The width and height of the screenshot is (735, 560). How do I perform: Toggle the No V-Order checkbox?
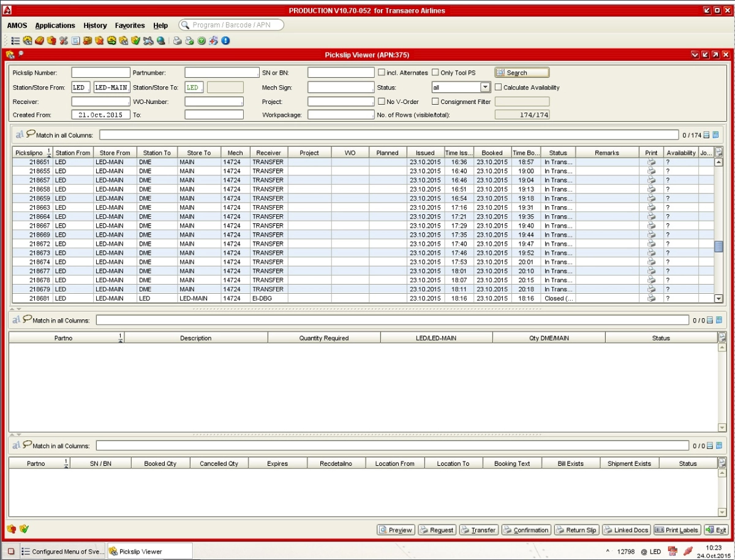[x=382, y=102]
